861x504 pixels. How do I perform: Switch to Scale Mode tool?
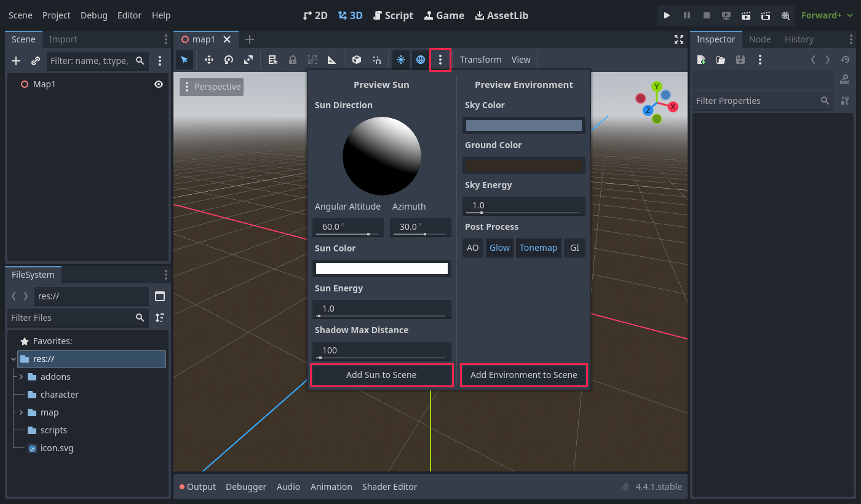(x=248, y=60)
